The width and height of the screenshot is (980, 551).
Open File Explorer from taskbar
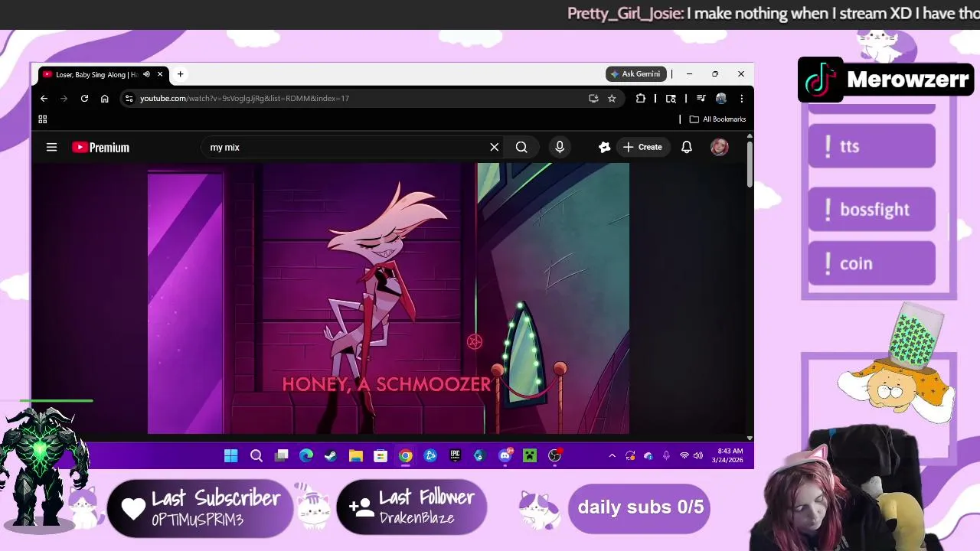tap(356, 456)
